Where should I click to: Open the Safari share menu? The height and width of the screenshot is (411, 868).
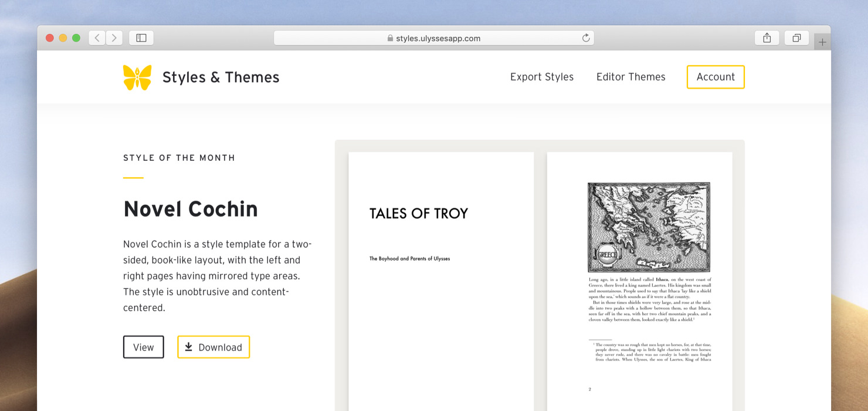[767, 38]
